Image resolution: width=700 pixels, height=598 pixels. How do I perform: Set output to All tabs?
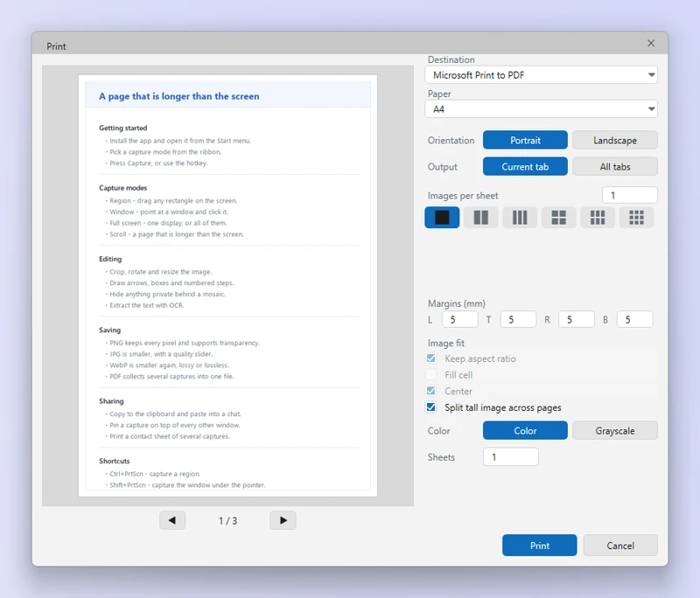[615, 167]
